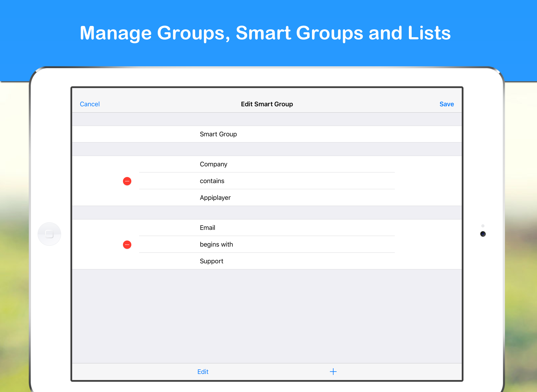The height and width of the screenshot is (392, 537).
Task: Edit the Support value field
Action: pos(211,261)
